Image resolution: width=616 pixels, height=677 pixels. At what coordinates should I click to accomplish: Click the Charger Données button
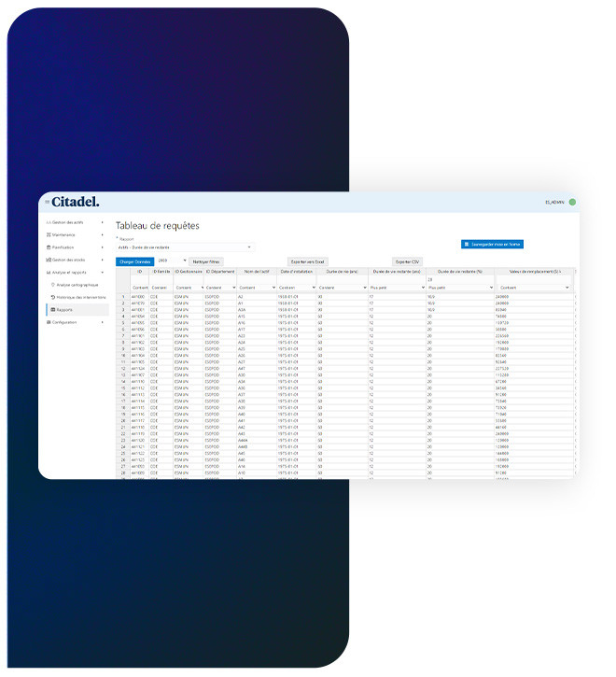pyautogui.click(x=134, y=261)
